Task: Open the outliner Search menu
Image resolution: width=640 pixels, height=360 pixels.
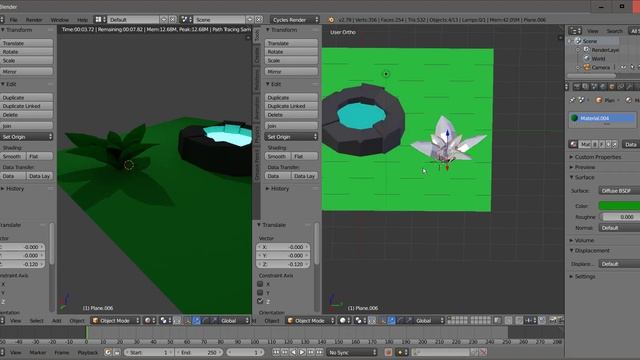Action: (614, 31)
